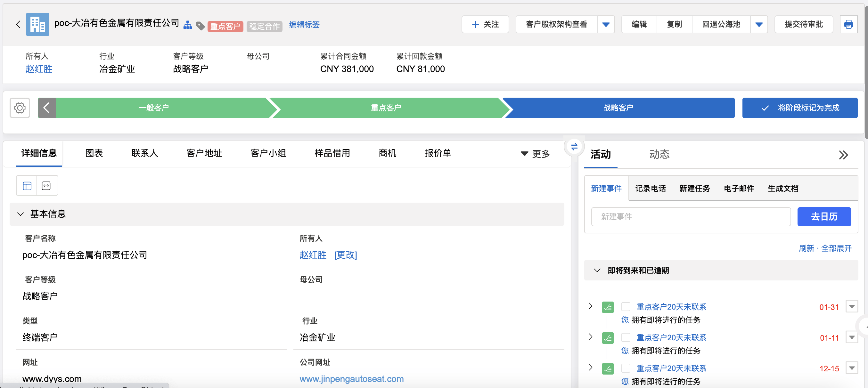Click the 新建事件 input field

691,216
